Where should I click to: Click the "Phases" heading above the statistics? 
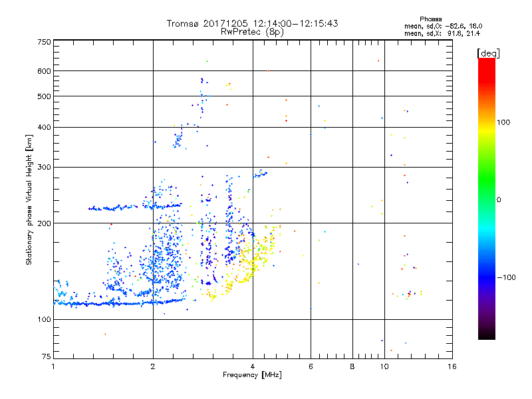[x=430, y=19]
